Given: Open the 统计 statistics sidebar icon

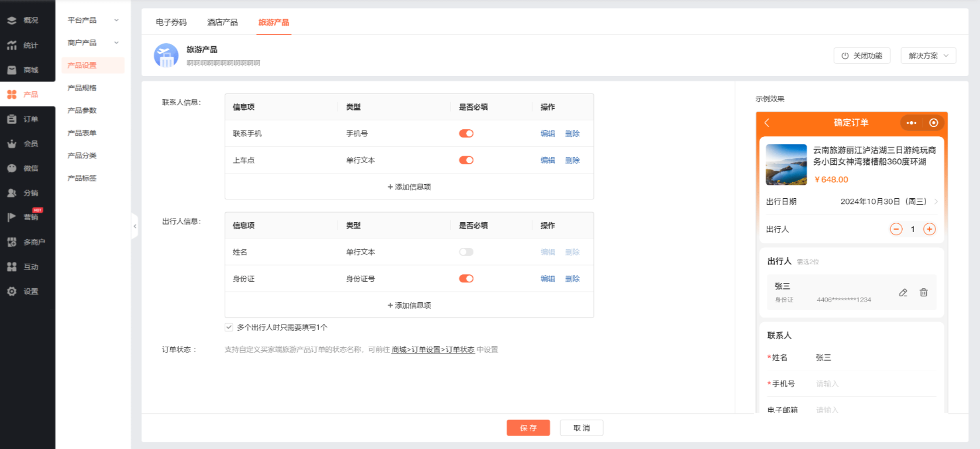Looking at the screenshot, I should (12, 45).
